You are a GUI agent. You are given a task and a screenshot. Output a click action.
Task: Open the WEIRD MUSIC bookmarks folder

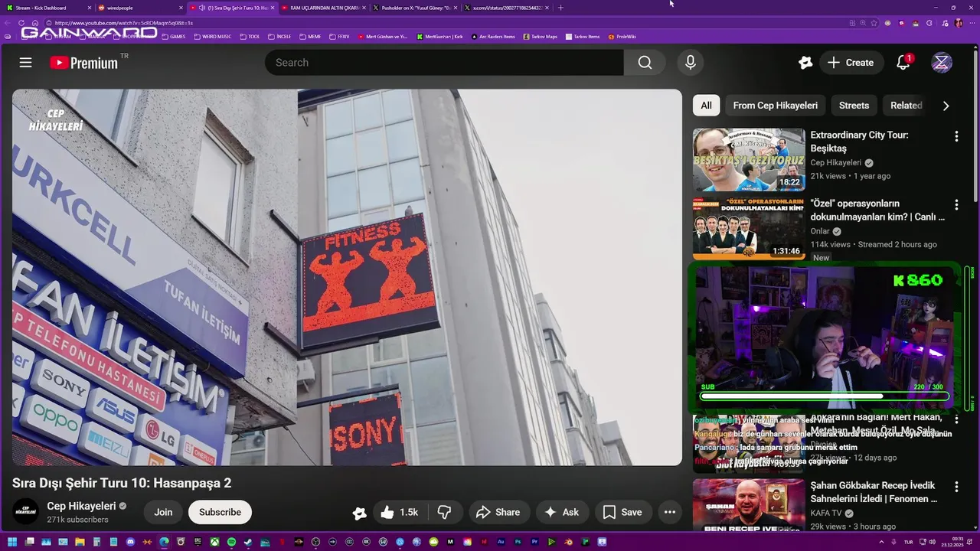tap(211, 36)
